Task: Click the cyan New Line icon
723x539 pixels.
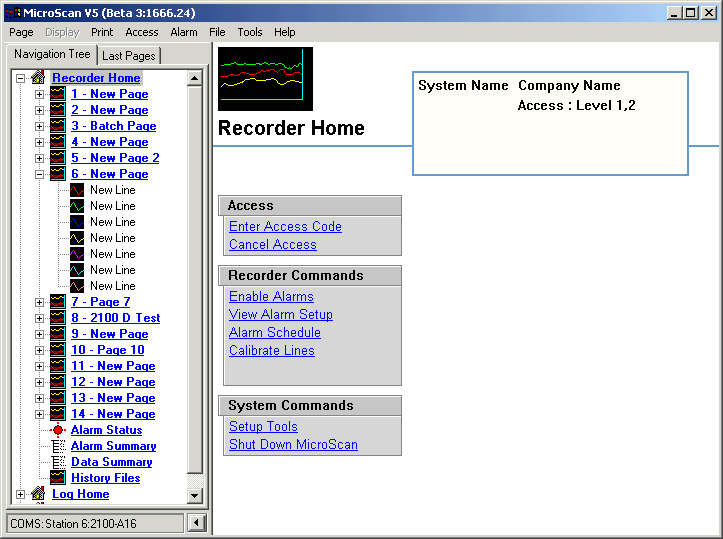Action: click(x=77, y=270)
